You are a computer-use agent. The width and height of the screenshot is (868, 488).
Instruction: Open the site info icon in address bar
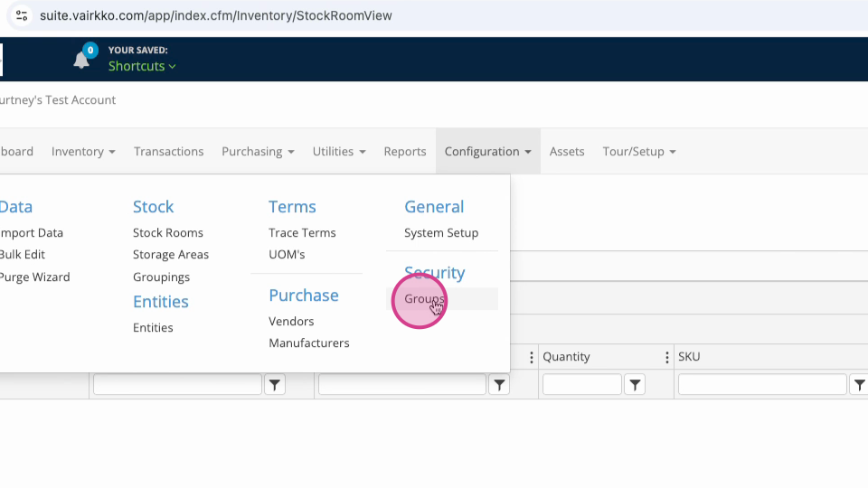tap(22, 15)
